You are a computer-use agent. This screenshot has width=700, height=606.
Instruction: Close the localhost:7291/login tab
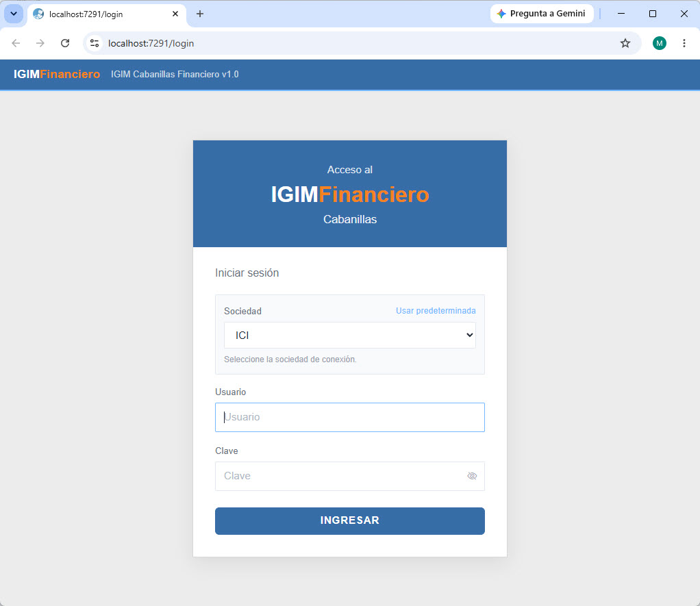click(175, 14)
